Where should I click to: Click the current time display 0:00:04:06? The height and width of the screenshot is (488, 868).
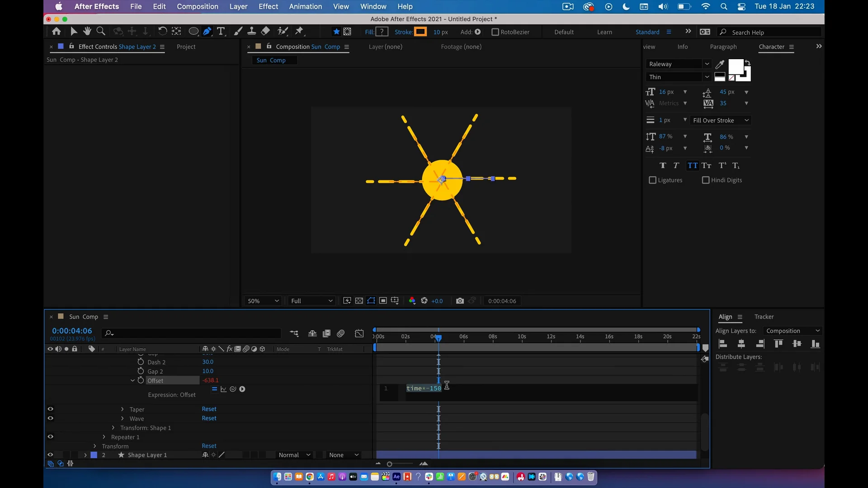pos(72,331)
